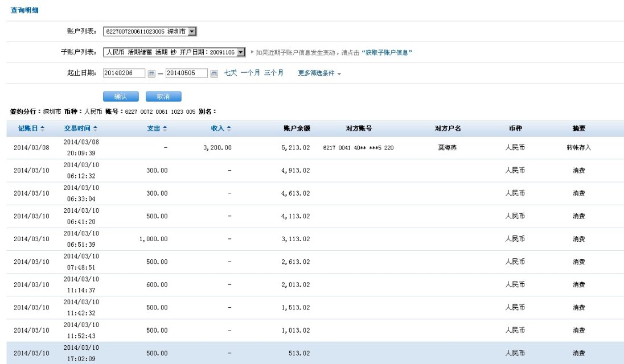Image resolution: width=624 pixels, height=364 pixels.
Task: Open the start date calendar picker icon
Action: [x=151, y=73]
